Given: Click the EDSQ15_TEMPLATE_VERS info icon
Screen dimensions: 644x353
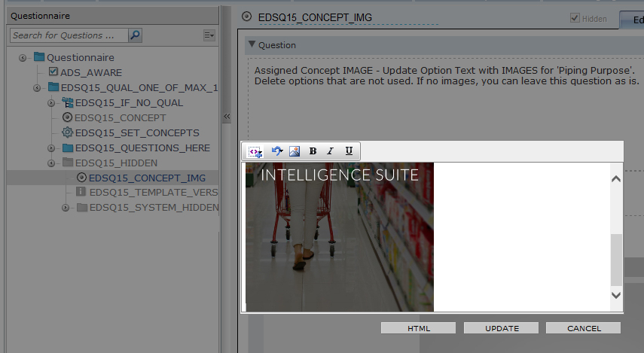Looking at the screenshot, I should [81, 192].
